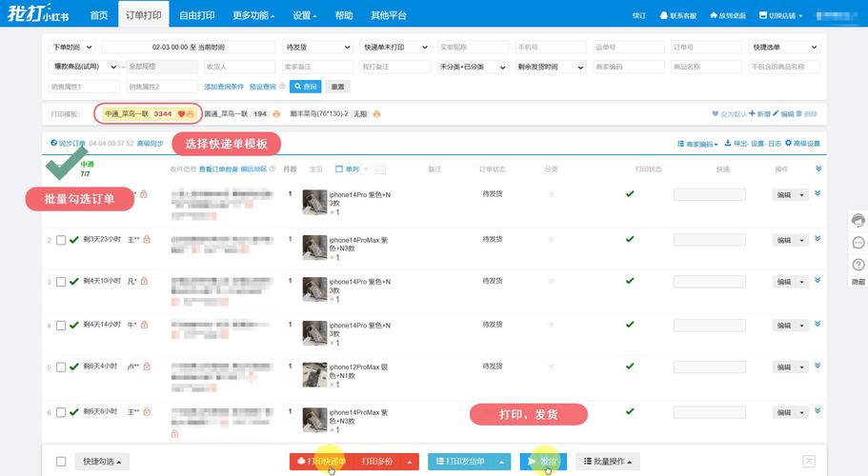Click the lock icon in order row 3
Screen dimensions: 868x476
tap(145, 281)
